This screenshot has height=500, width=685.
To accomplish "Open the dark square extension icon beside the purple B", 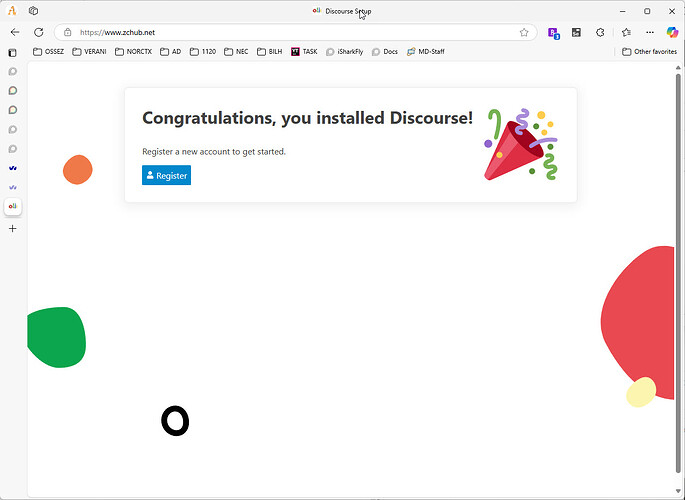I will [x=576, y=32].
